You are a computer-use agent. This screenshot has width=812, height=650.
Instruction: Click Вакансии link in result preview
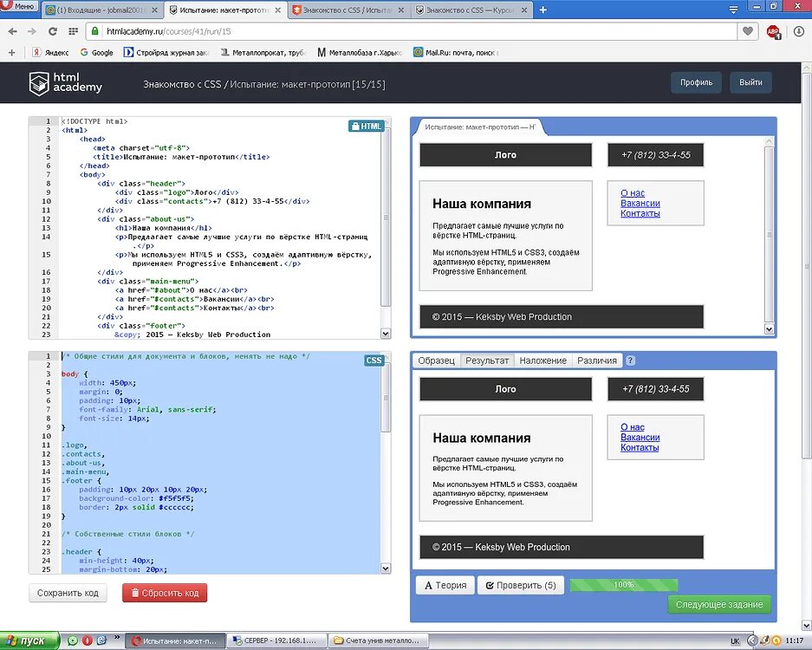[x=640, y=437]
